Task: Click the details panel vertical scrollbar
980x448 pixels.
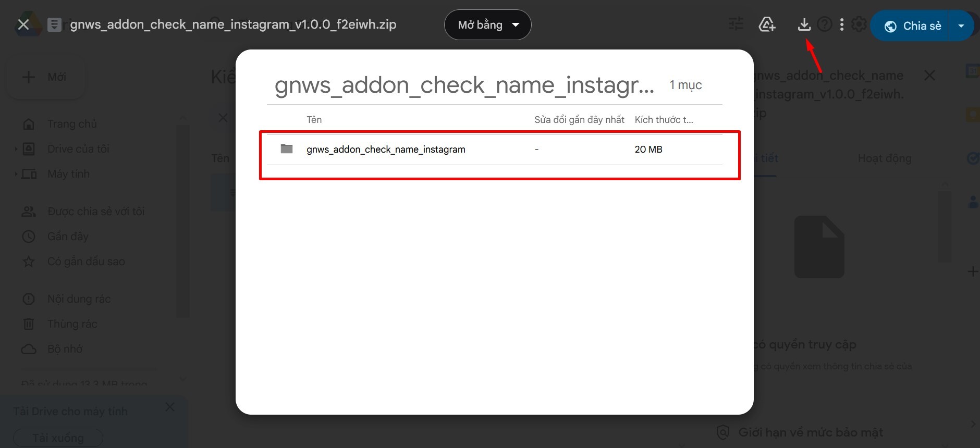Action: tap(945, 227)
